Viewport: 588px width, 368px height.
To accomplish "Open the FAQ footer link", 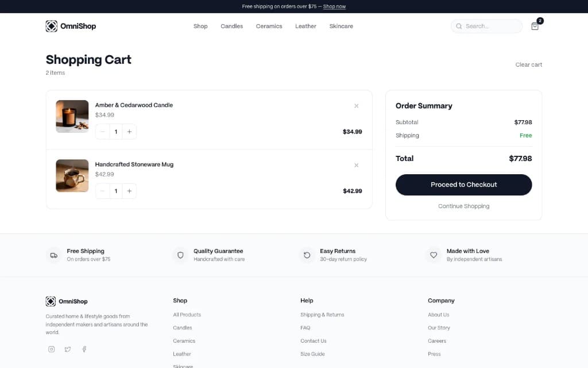I will (305, 328).
